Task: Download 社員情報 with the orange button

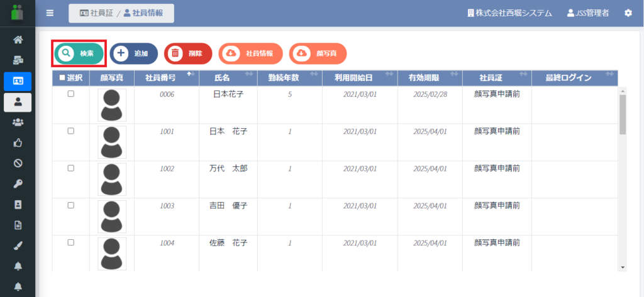Action: click(x=250, y=53)
